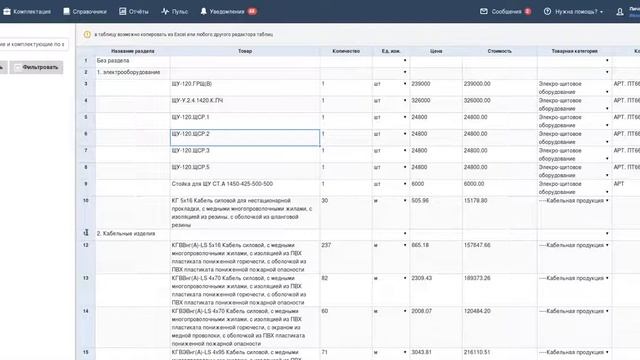Open the unit dropdown for ЩУ-120.ЩСР.1 row
The height and width of the screenshot is (360, 640).
point(405,117)
